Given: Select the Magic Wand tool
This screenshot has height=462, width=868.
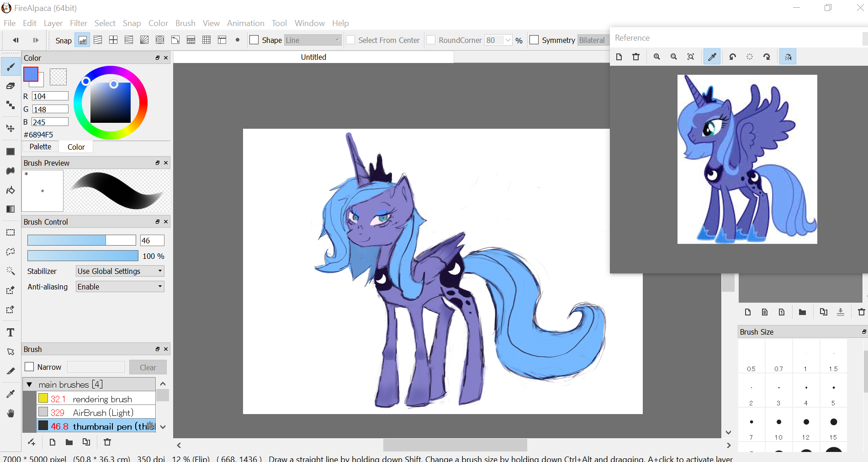Looking at the screenshot, I should 11,271.
